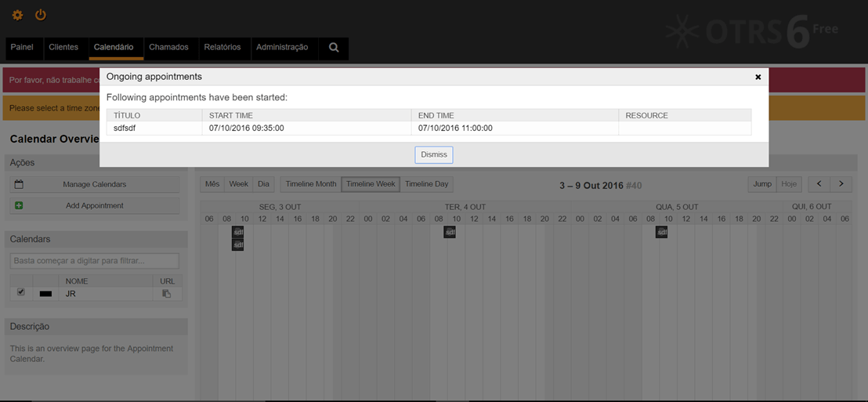The height and width of the screenshot is (402, 868).
Task: Open the search magnifier icon
Action: 334,48
